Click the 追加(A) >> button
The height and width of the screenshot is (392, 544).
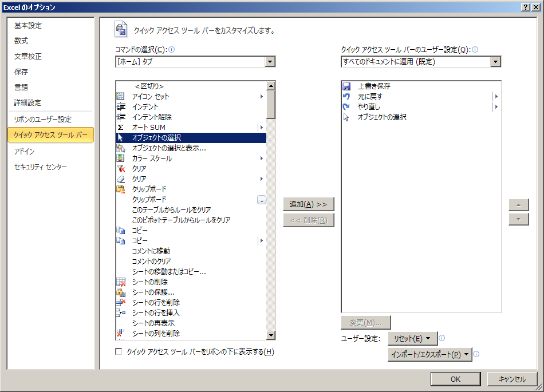tap(309, 204)
